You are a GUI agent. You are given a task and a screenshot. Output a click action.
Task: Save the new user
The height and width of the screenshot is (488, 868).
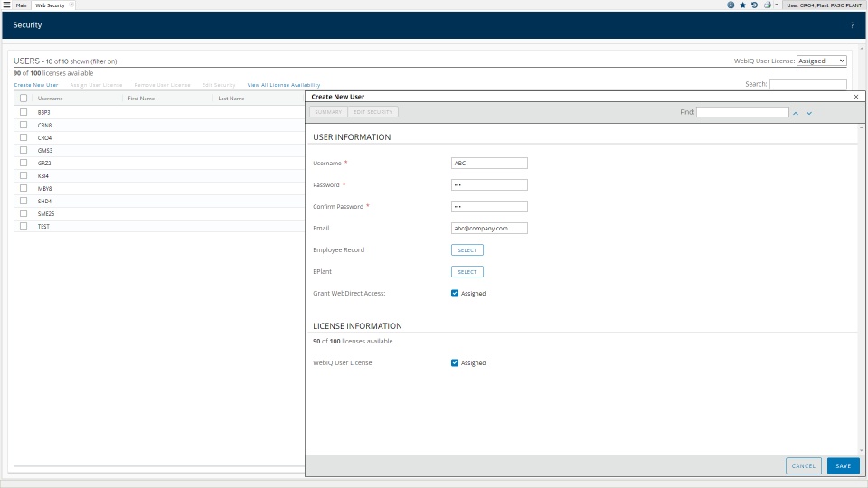coord(843,466)
